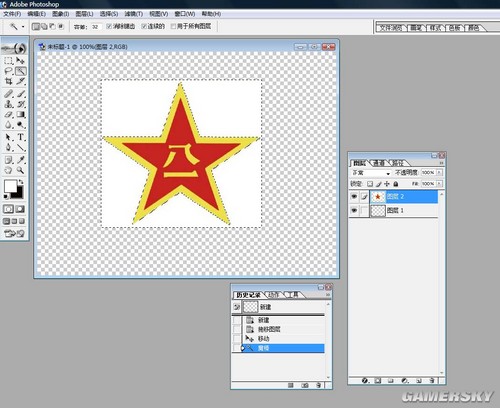Image resolution: width=500 pixels, height=408 pixels.
Task: Select the Pen tool
Action: 8,147
